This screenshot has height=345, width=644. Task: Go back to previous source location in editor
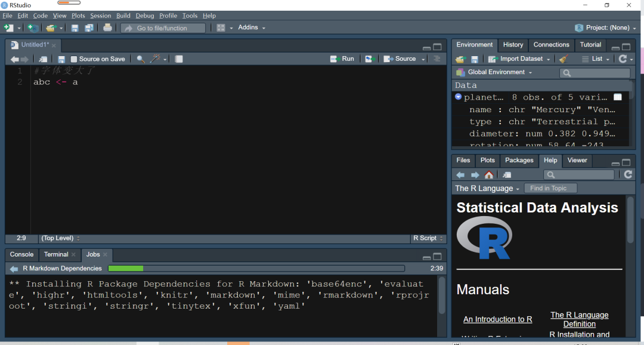pos(14,59)
